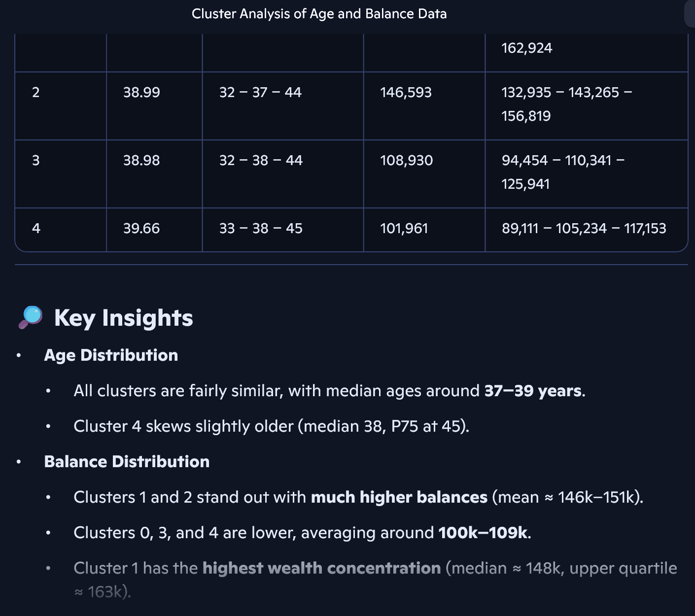The image size is (695, 616).
Task: Click the "Balance Distribution" bullet heading
Action: coord(127,462)
